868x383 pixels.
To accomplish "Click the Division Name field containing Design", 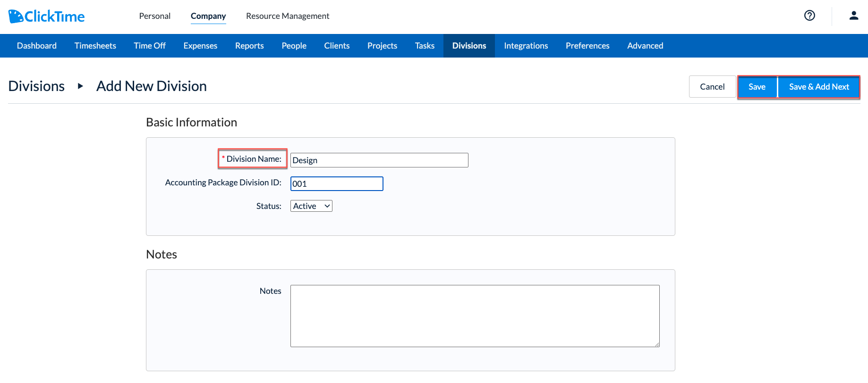I will (379, 160).
